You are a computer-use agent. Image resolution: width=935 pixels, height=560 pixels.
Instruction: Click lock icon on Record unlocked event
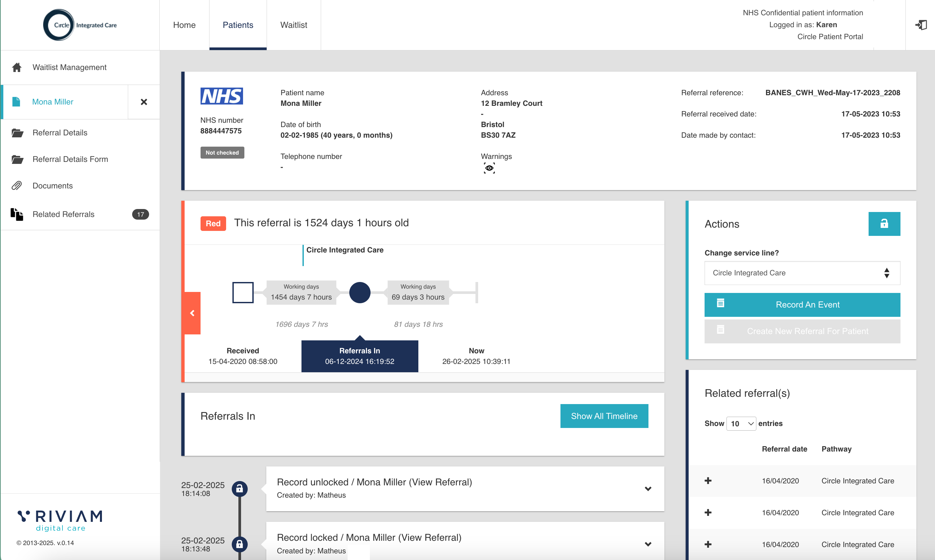point(239,489)
